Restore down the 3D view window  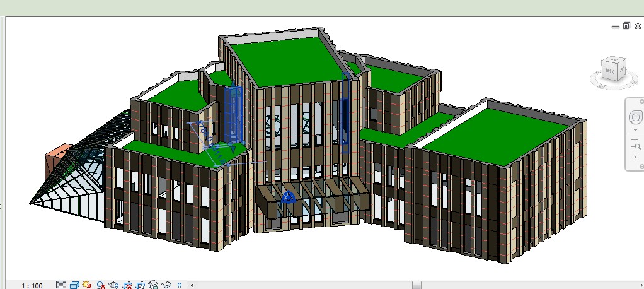[626, 26]
